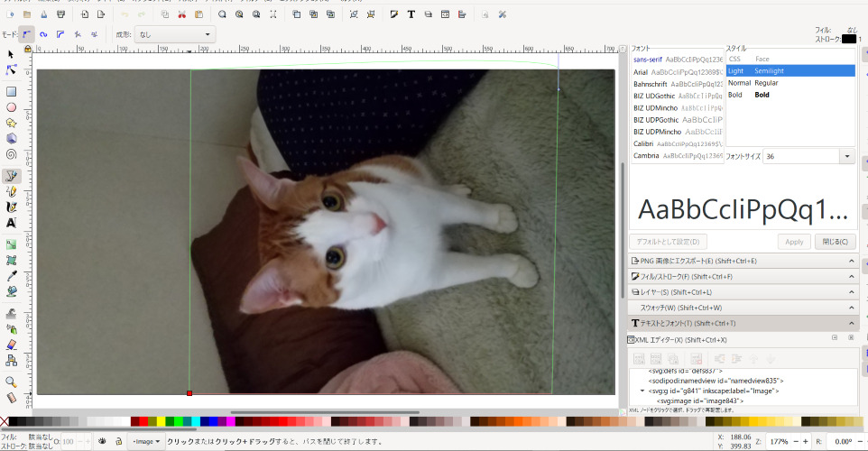The image size is (868, 451).
Task: Enable BSpline path mode
Action: 60,34
